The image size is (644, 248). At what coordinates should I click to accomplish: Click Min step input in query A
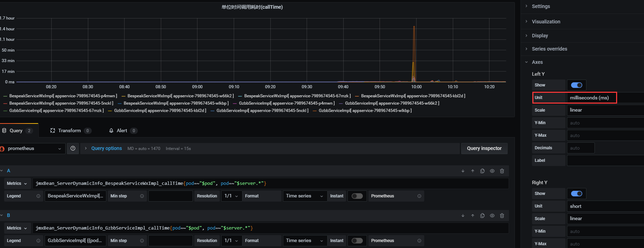tap(171, 196)
